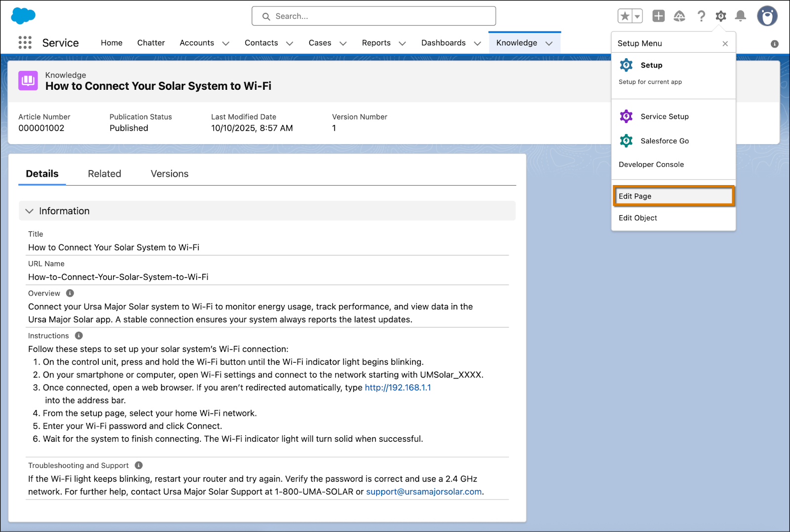Click the article number 000001002
The image size is (790, 532).
click(41, 128)
